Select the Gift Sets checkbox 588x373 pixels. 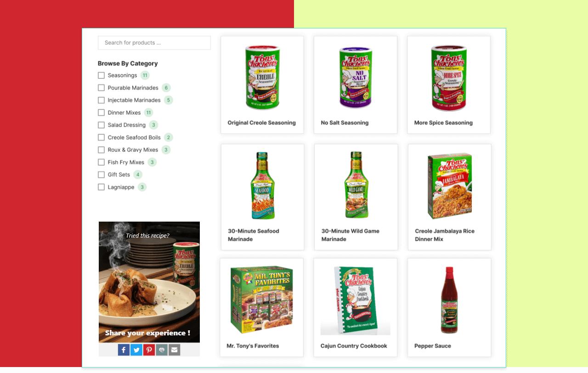pyautogui.click(x=101, y=174)
